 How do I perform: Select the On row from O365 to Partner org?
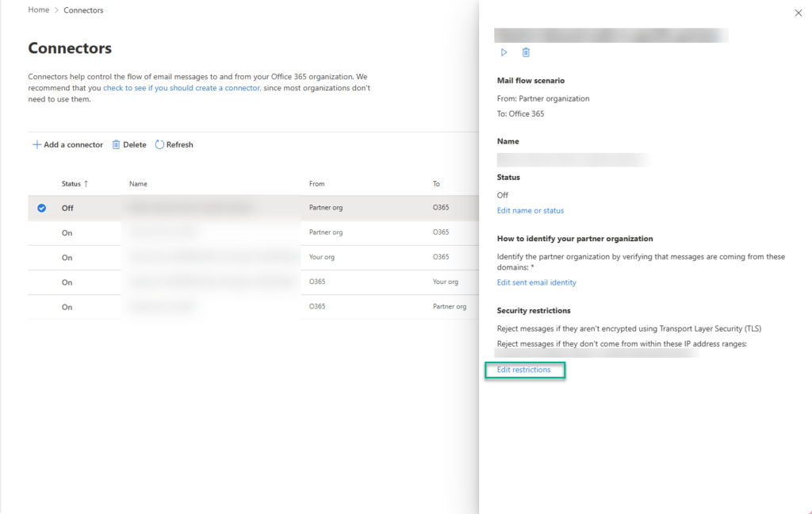[253, 307]
